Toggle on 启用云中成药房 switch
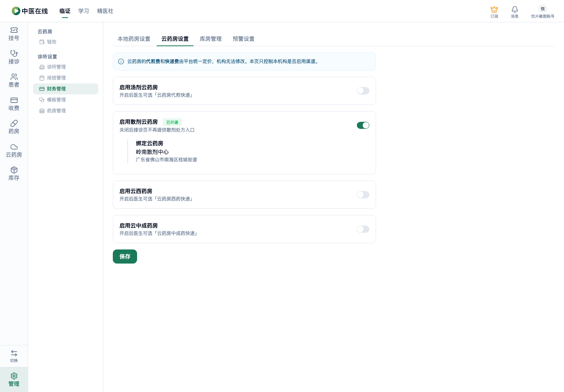This screenshot has width=564, height=392. click(x=363, y=229)
